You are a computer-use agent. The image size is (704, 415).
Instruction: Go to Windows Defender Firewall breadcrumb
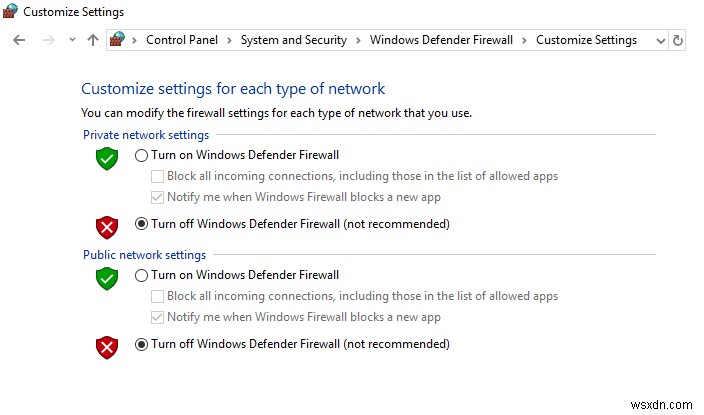coord(441,40)
